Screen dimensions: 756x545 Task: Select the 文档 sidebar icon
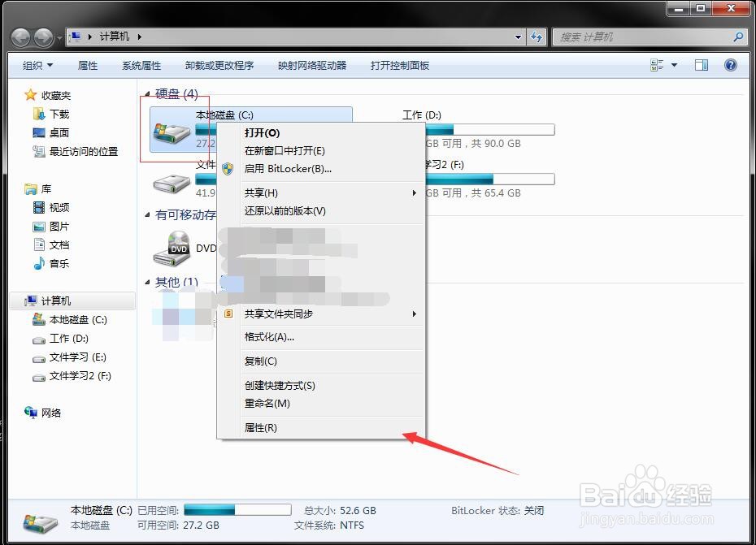pos(41,244)
